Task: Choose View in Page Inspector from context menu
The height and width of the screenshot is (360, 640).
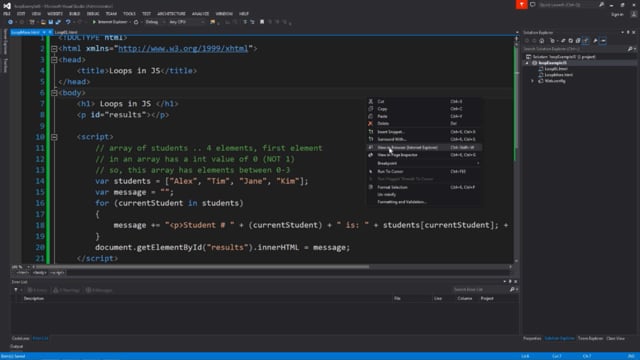Action: coord(424,155)
